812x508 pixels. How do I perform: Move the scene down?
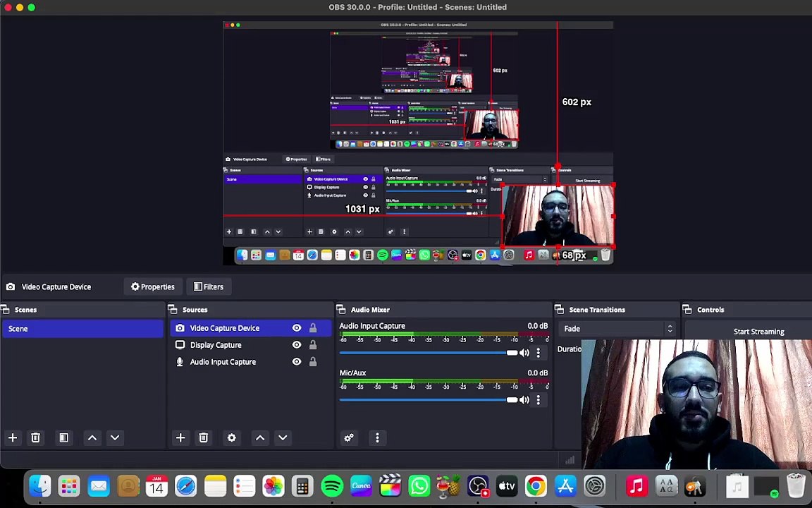[x=115, y=438]
